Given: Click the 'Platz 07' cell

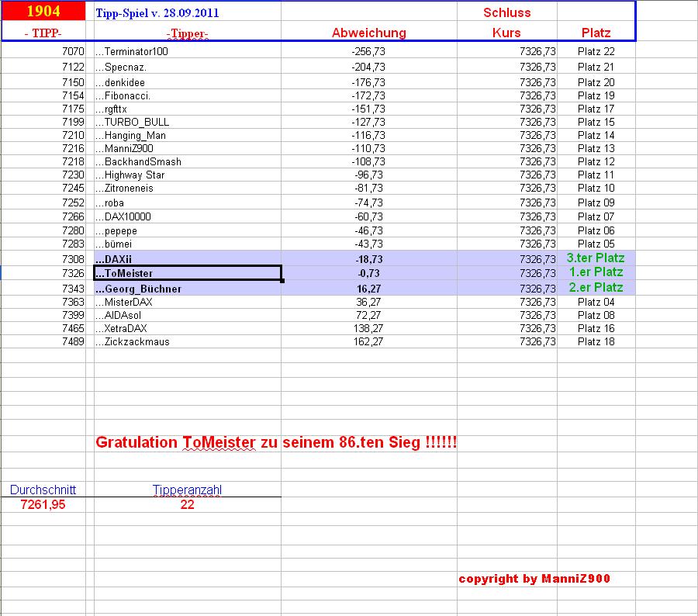Looking at the screenshot, I should 596,217.
